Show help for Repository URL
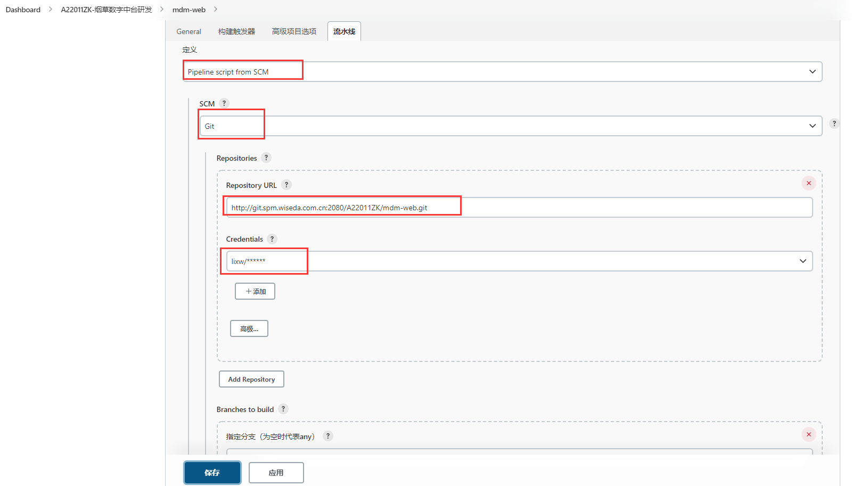The height and width of the screenshot is (486, 868). click(286, 185)
